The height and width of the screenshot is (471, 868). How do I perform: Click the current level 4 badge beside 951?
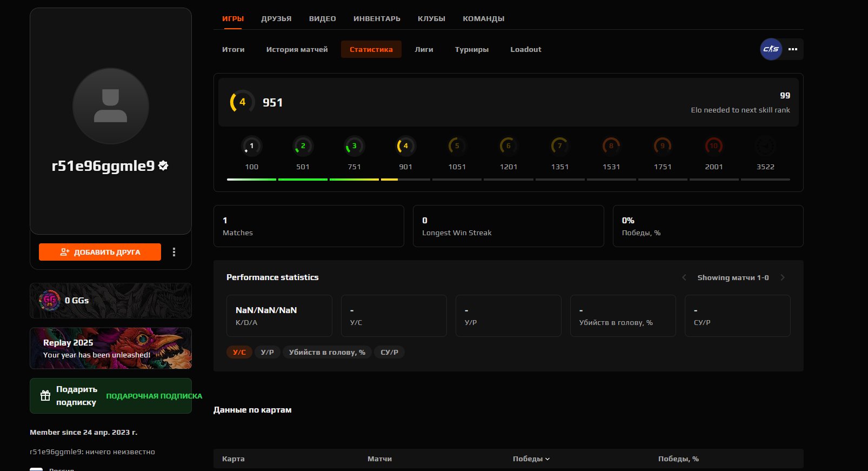[242, 102]
